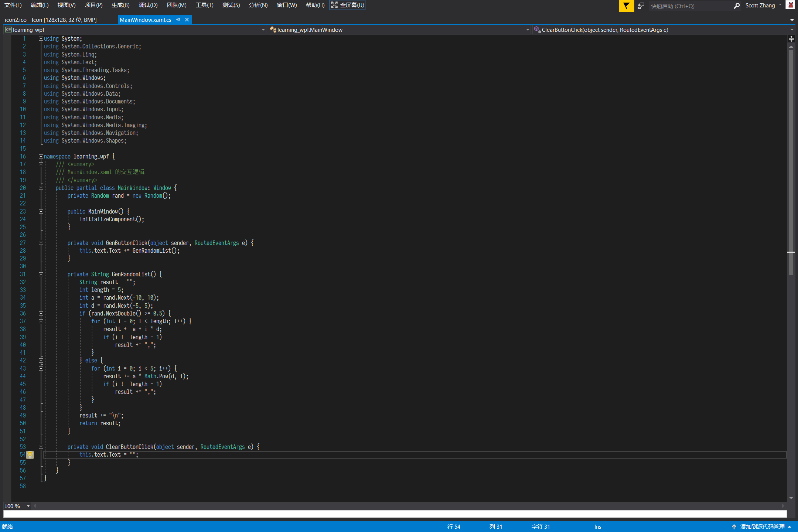The width and height of the screenshot is (798, 532).
Task: Click the editor split window handle icon
Action: [x=791, y=39]
